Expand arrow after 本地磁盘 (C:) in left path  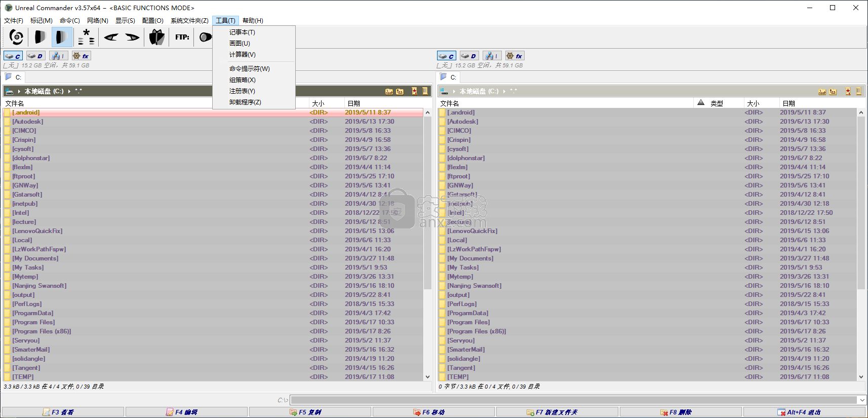click(69, 91)
